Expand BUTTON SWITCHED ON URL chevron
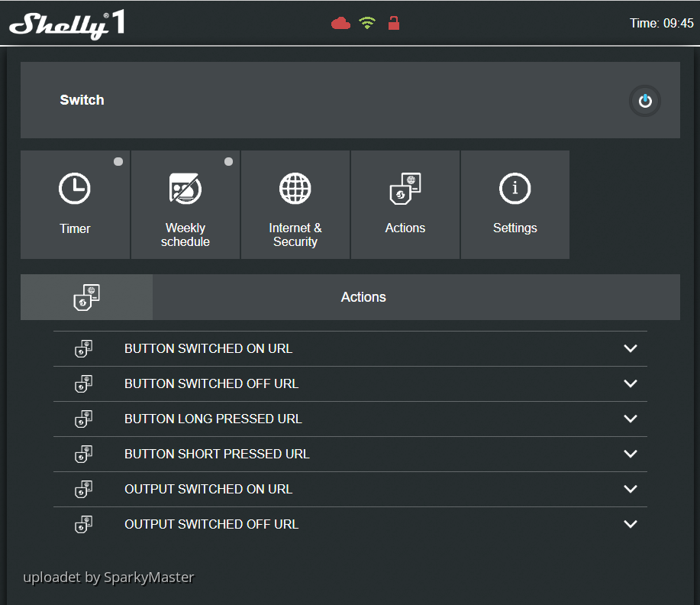Viewport: 700px width, 605px height. click(630, 348)
